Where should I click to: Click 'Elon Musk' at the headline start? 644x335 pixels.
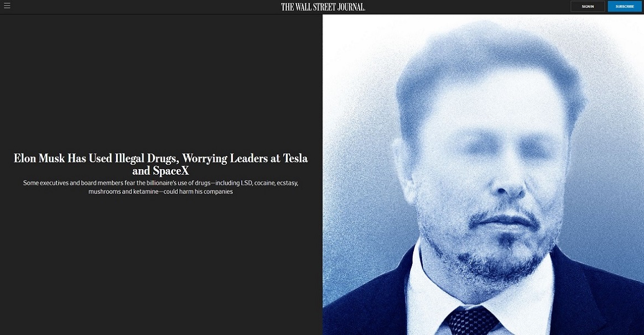tap(39, 158)
